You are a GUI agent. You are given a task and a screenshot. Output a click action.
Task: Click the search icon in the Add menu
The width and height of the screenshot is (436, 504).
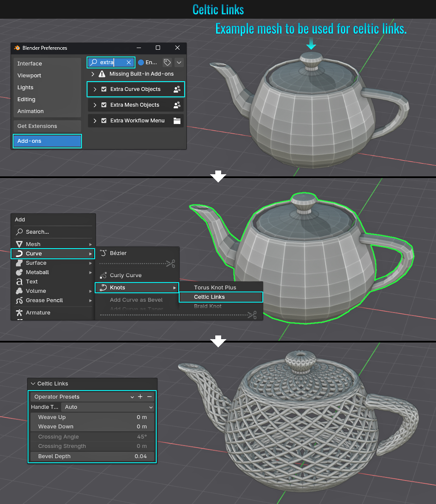pos(19,232)
